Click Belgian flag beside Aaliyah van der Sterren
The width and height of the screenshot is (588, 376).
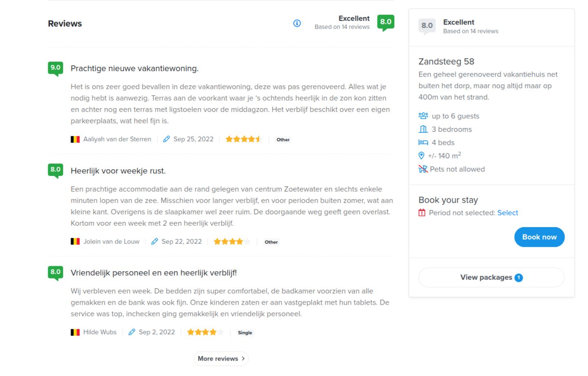75,139
